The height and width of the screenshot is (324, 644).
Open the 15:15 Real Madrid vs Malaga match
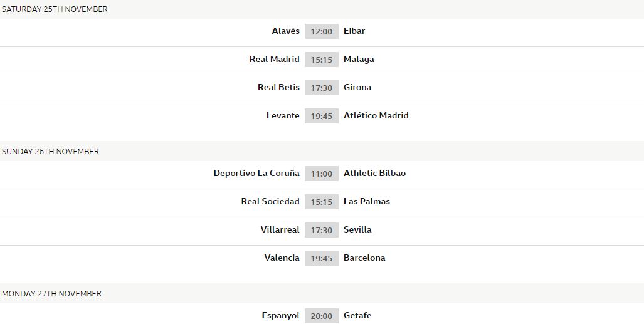tap(321, 60)
